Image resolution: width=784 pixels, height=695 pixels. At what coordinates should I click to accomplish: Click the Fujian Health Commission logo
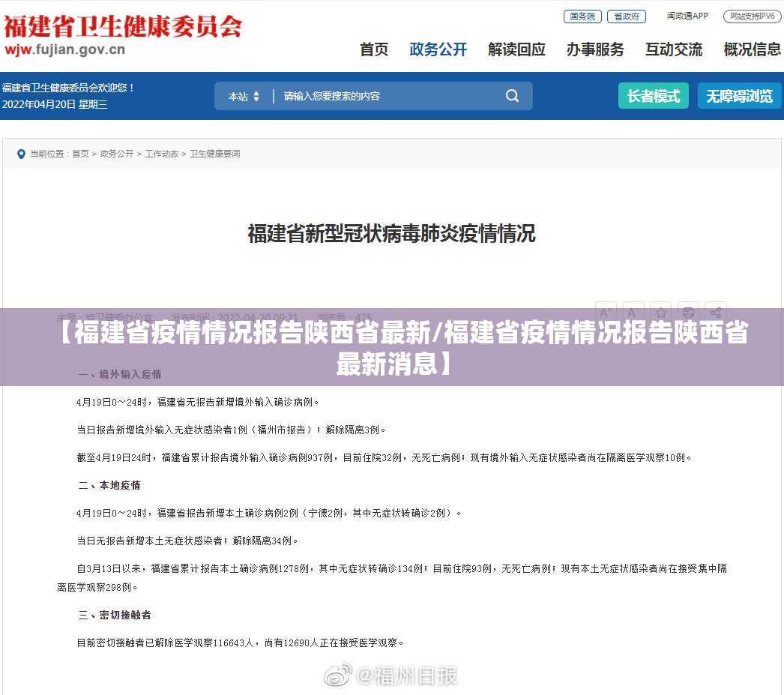pos(123,34)
